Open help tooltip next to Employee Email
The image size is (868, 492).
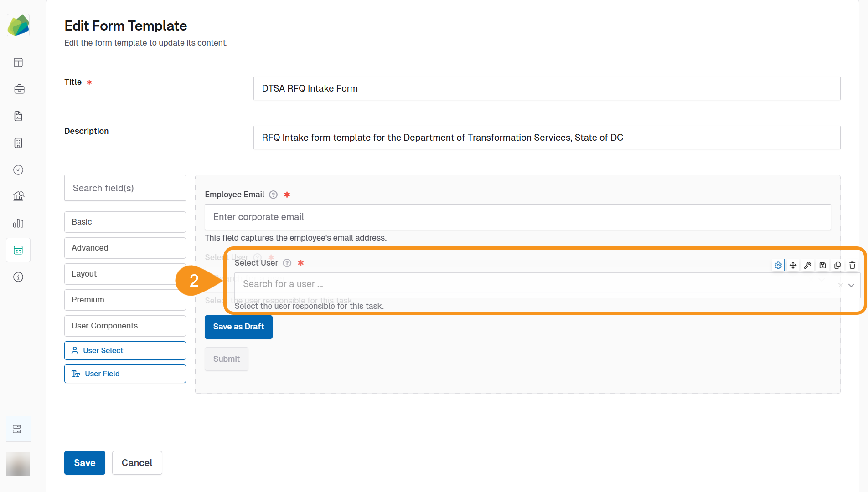(x=273, y=195)
